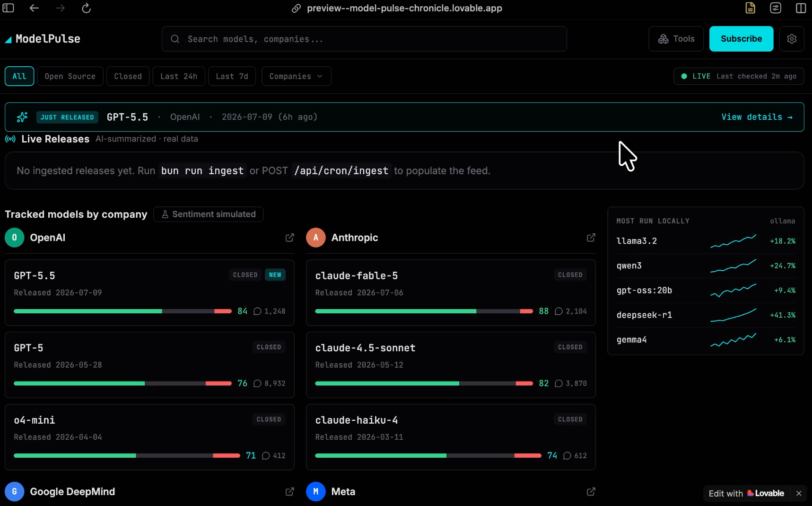Open the GPT-5.5 model card title

click(35, 275)
